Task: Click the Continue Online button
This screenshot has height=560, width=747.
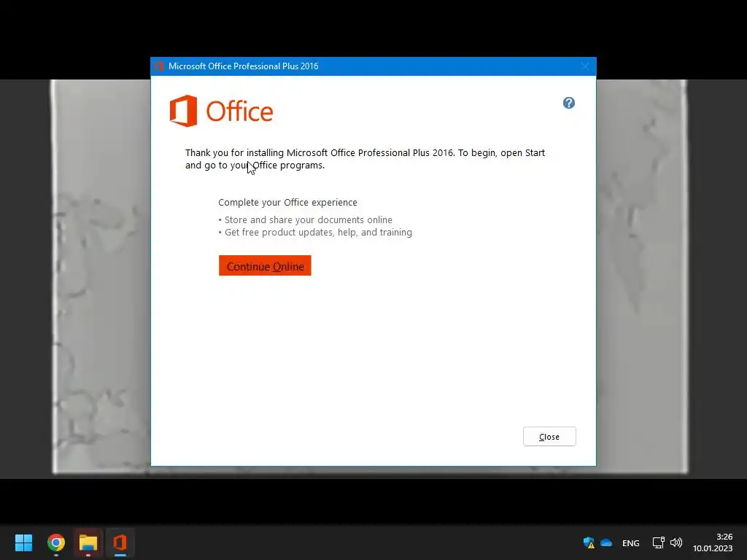Action: (265, 265)
